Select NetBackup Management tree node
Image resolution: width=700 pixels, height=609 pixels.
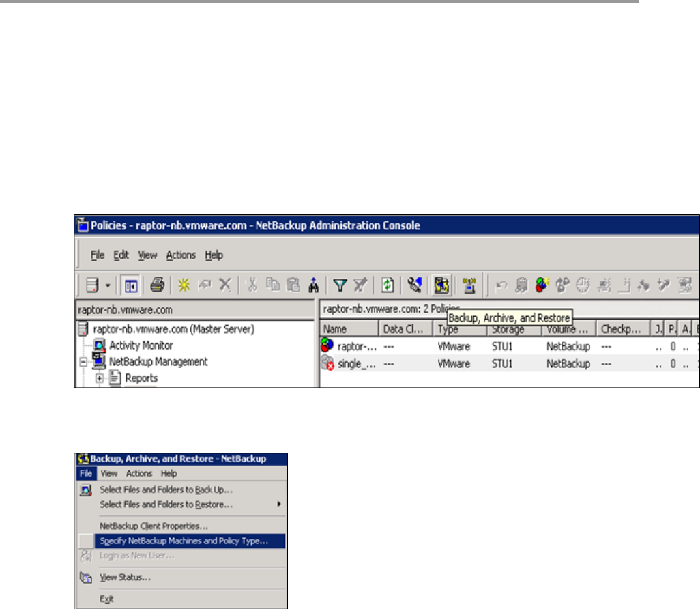[158, 361]
